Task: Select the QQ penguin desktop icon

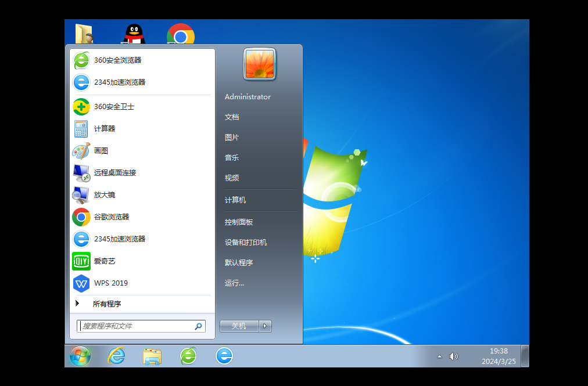Action: click(135, 33)
